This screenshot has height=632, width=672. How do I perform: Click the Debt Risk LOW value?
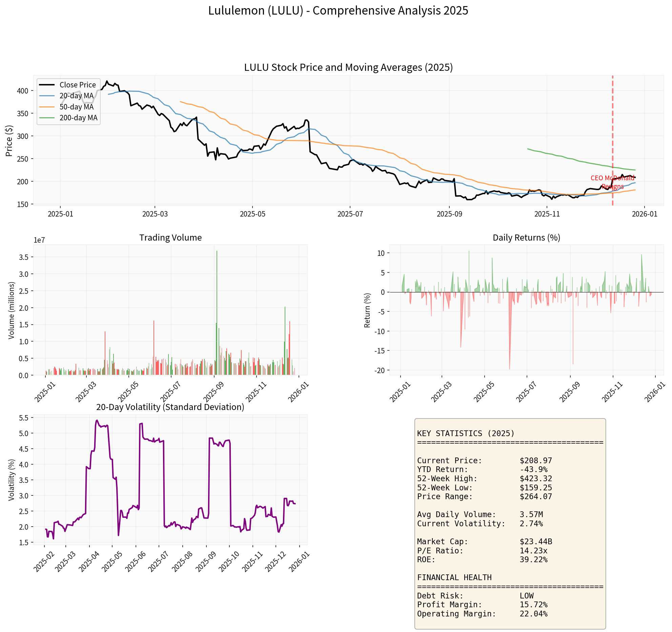point(527,596)
